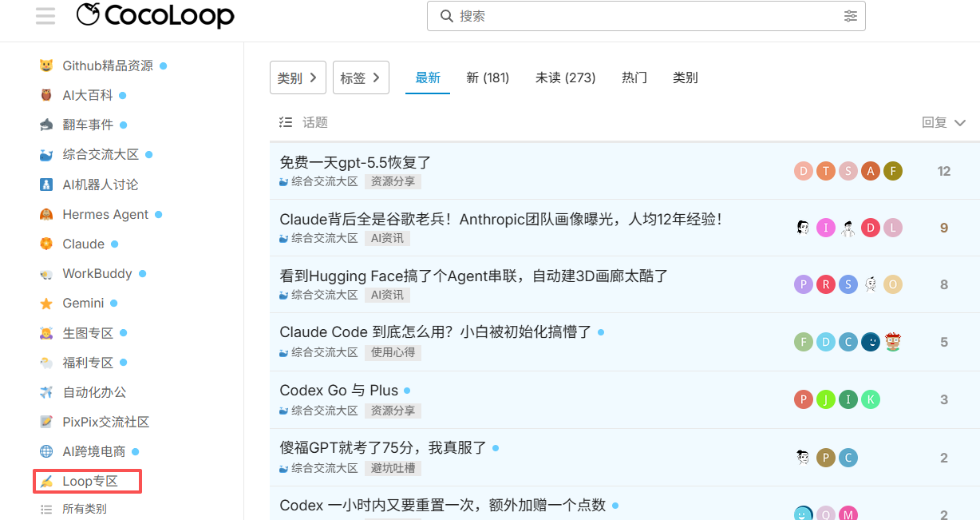Open topic 看到Hugging Face搞了个Agent串联
This screenshot has height=520, width=980.
click(474, 276)
